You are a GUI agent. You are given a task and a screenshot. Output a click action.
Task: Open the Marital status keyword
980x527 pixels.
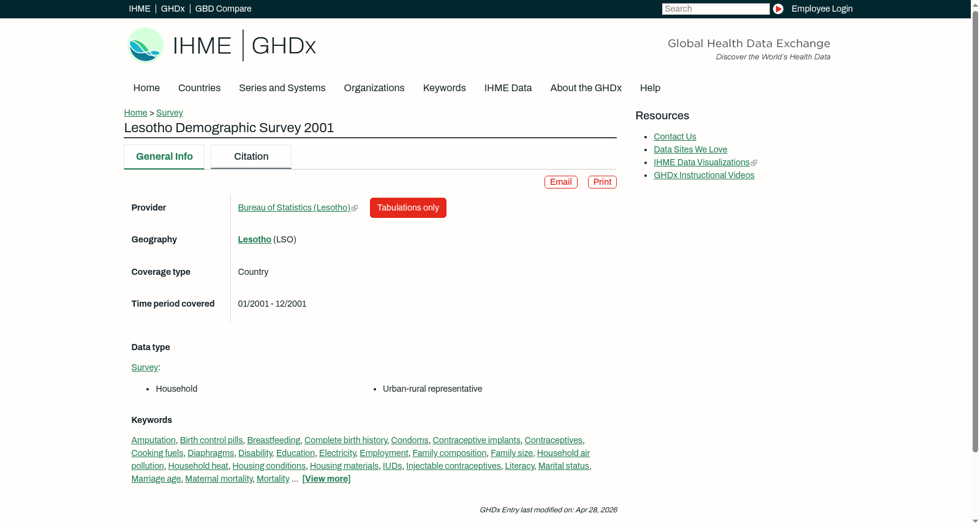tap(563, 466)
